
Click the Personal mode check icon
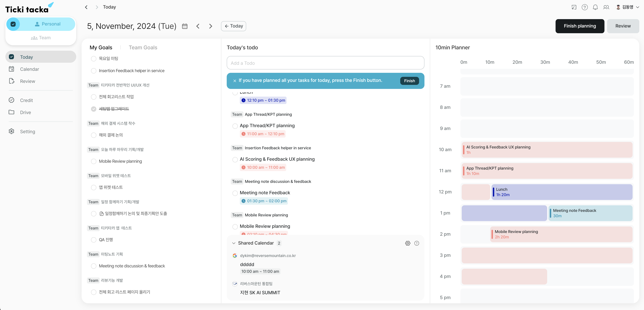pos(13,24)
